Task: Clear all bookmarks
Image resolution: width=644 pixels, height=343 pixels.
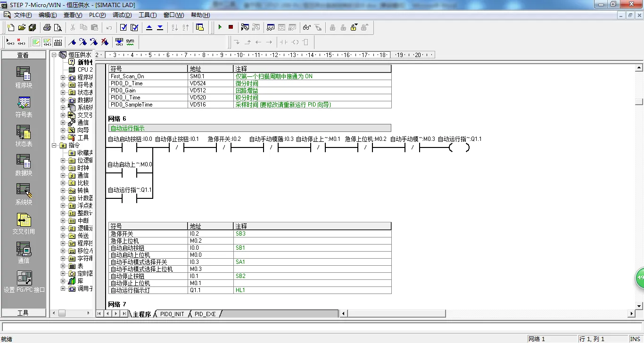Action: (105, 42)
